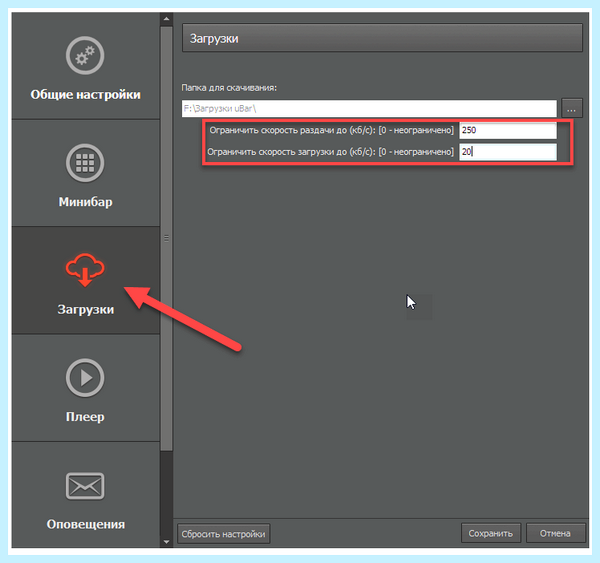Focus the download folder path field
This screenshot has width=600, height=563.
[369, 109]
